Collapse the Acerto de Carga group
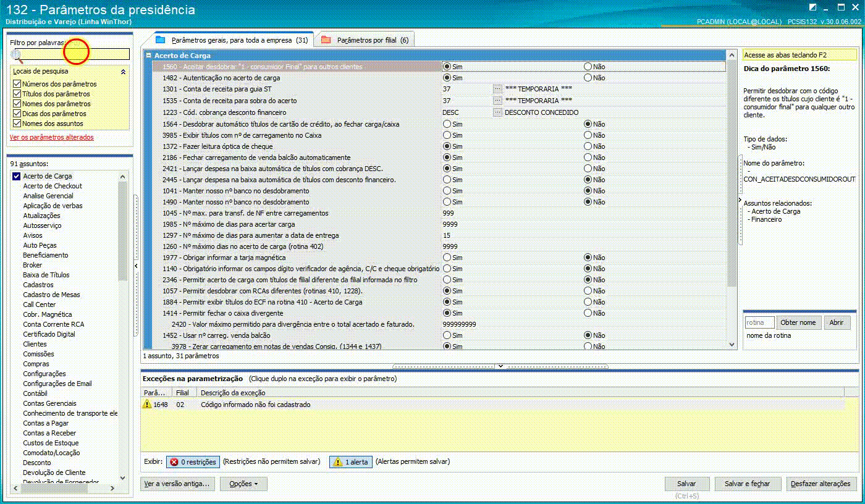The image size is (865, 504). coord(148,56)
